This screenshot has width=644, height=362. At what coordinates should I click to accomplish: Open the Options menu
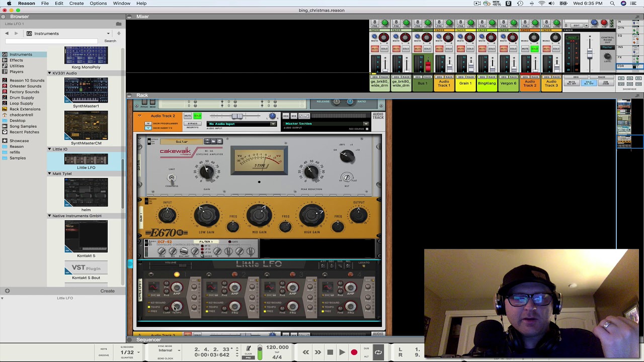pos(98,4)
